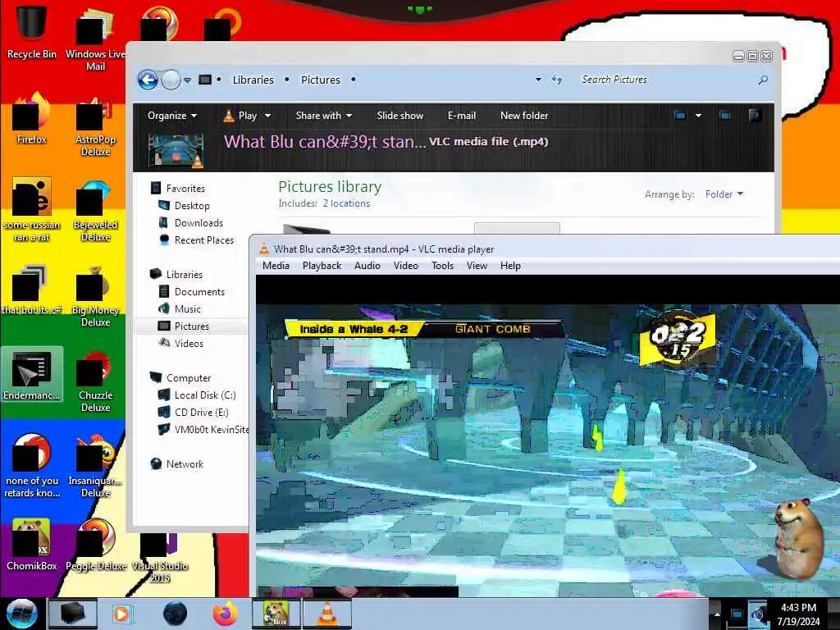Click the Explorer help icon
Image resolution: width=840 pixels, height=630 pixels.
tap(755, 115)
